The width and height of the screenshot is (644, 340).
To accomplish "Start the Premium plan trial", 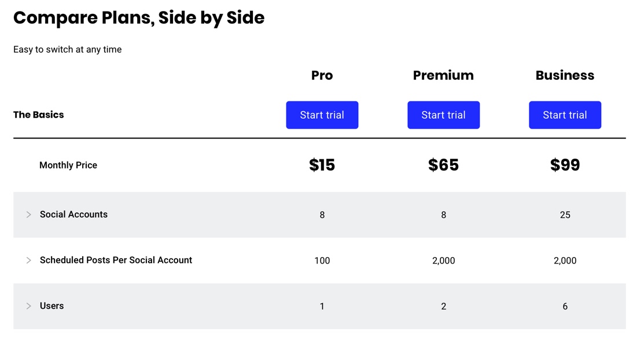I will click(443, 115).
